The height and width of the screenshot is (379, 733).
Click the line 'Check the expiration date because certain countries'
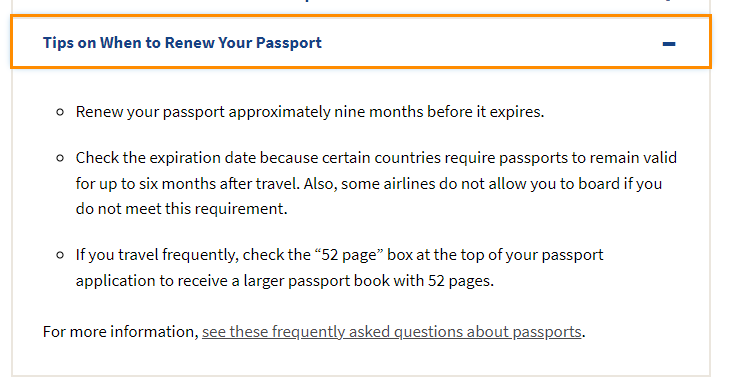[376, 158]
